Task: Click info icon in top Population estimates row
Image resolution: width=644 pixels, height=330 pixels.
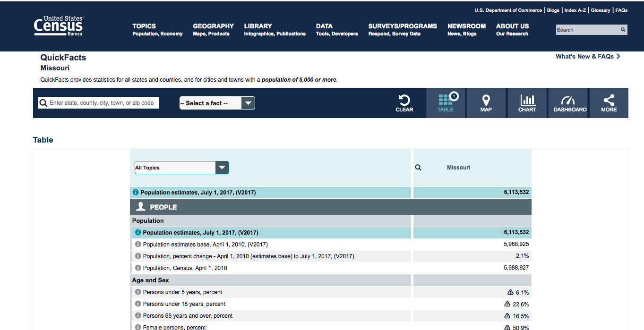Action: (136, 193)
